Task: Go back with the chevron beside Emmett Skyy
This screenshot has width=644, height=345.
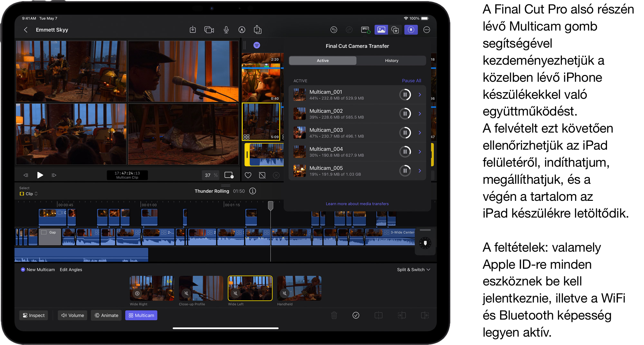Action: (26, 30)
